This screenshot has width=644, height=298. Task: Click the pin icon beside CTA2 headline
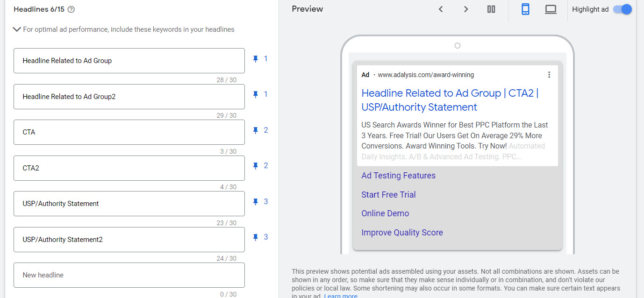pyautogui.click(x=256, y=166)
